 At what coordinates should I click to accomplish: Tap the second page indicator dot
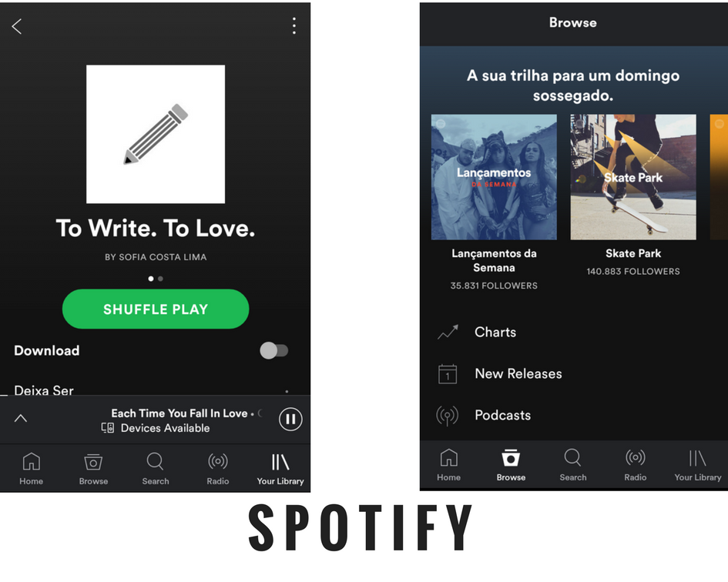tap(161, 279)
